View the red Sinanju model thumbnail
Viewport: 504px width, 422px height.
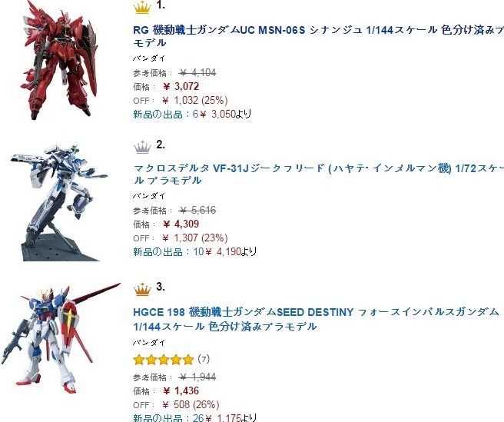[x=59, y=60]
